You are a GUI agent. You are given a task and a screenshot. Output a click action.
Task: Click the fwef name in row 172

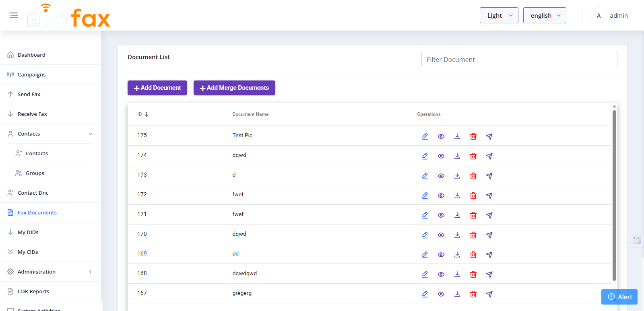(x=238, y=194)
